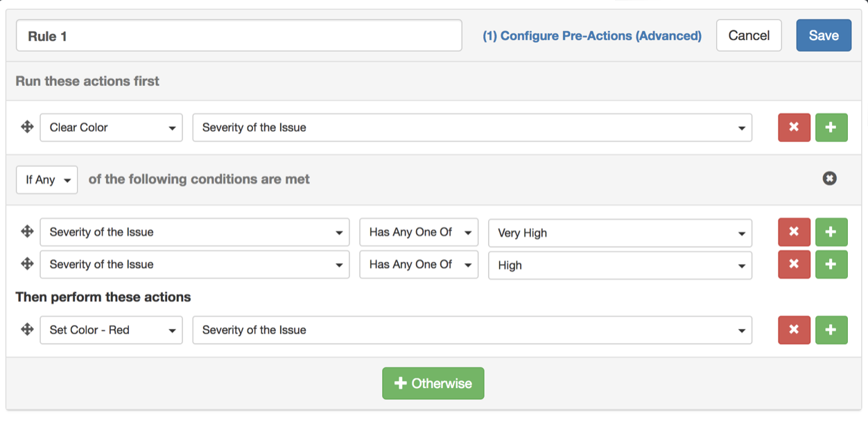Grab the drag handle beside Set Color - Red
868x424 pixels.
pos(27,329)
